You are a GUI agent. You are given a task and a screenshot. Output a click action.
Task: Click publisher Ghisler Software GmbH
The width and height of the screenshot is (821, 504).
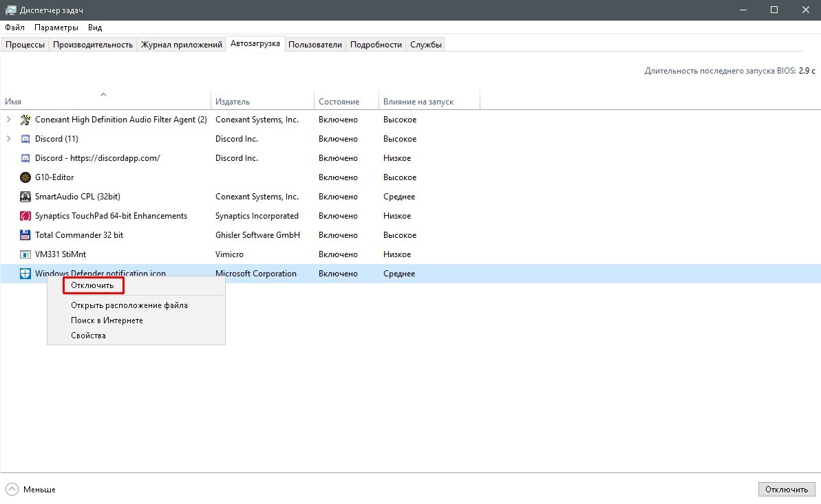257,235
